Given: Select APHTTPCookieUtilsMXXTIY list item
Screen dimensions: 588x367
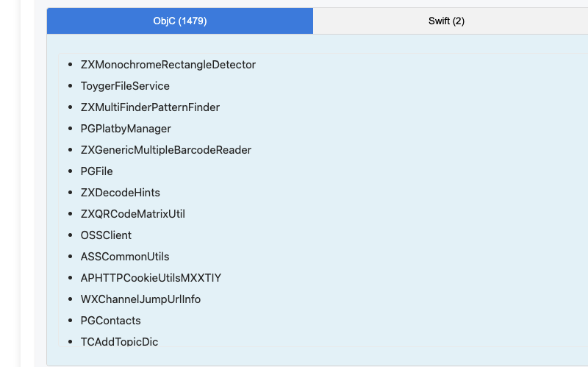Looking at the screenshot, I should (x=151, y=278).
